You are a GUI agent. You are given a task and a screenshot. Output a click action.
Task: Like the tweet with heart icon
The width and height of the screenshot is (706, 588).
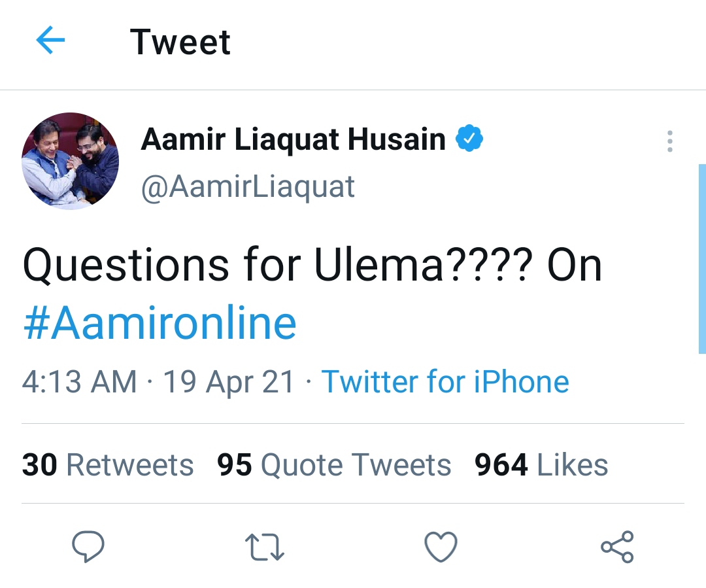(x=441, y=547)
